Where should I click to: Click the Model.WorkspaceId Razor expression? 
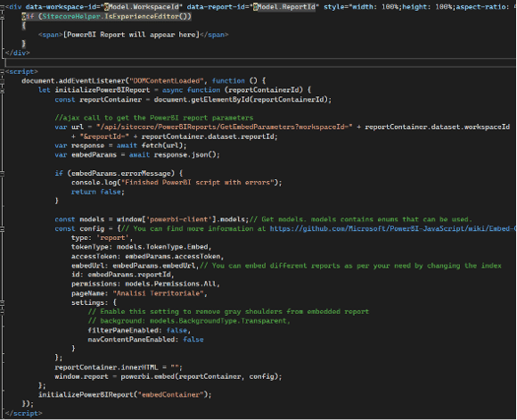pyautogui.click(x=142, y=6)
